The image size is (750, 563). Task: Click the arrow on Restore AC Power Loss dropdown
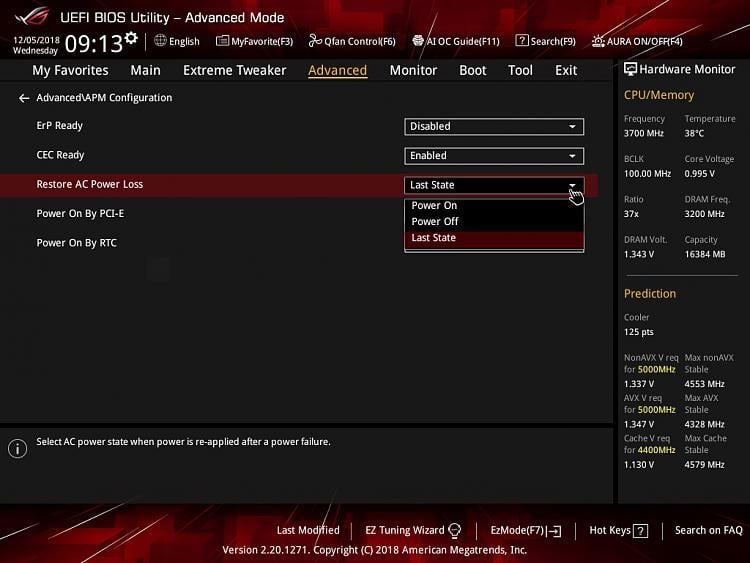tap(572, 185)
